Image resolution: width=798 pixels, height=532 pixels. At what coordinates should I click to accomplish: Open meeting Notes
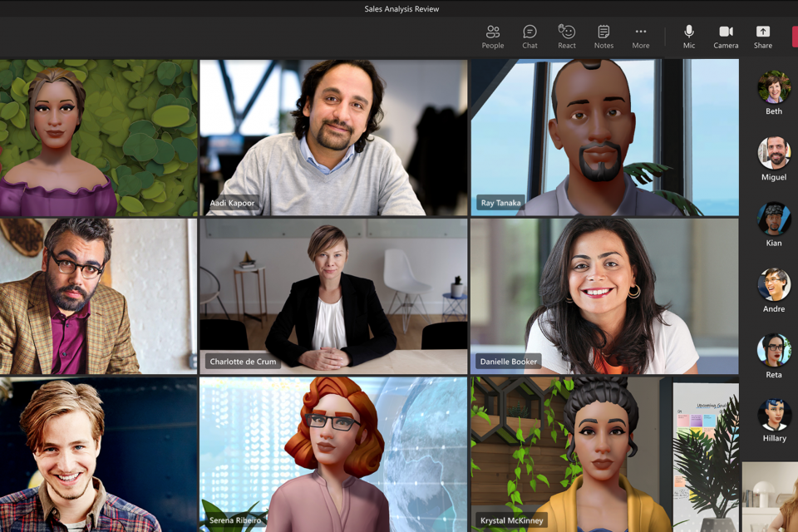click(x=603, y=37)
